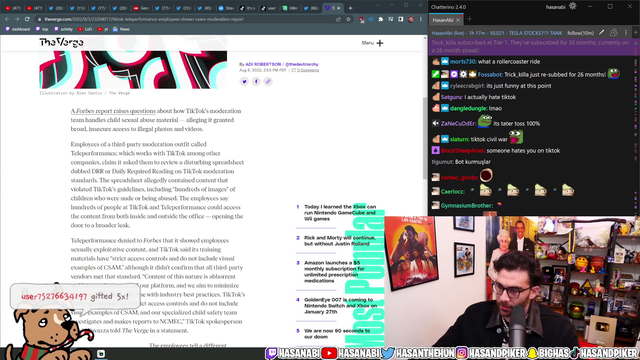Switch to first YouTube (477) tab

click(x=13, y=8)
